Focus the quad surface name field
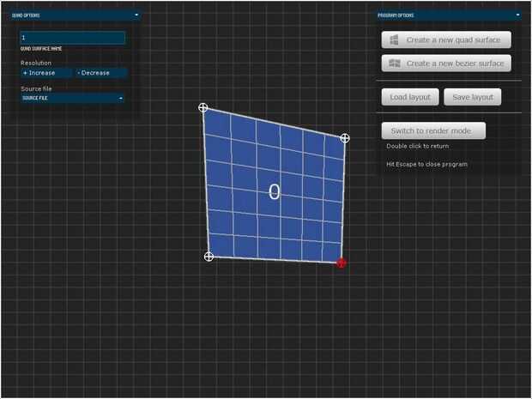Image resolution: width=532 pixels, height=399 pixels. 73,38
